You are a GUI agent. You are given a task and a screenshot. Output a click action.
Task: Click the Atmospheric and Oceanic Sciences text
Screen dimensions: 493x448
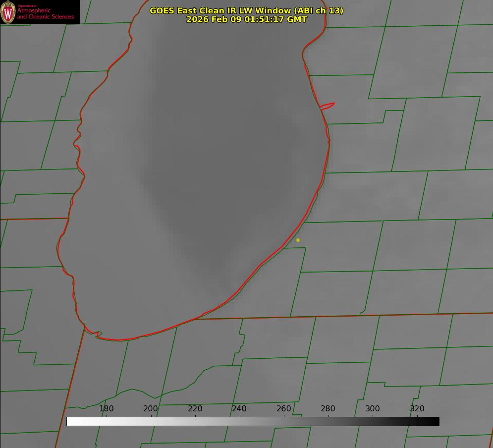tap(45, 13)
